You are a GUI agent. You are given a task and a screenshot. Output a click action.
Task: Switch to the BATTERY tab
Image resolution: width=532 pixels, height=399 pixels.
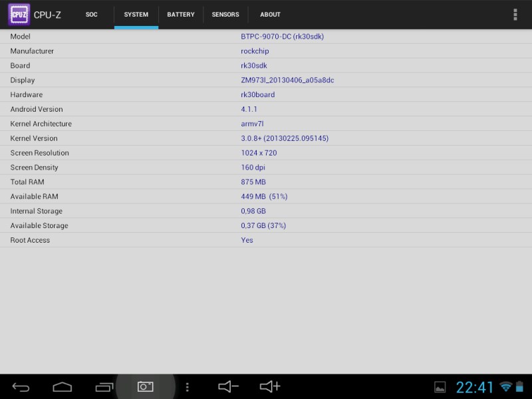[181, 15]
